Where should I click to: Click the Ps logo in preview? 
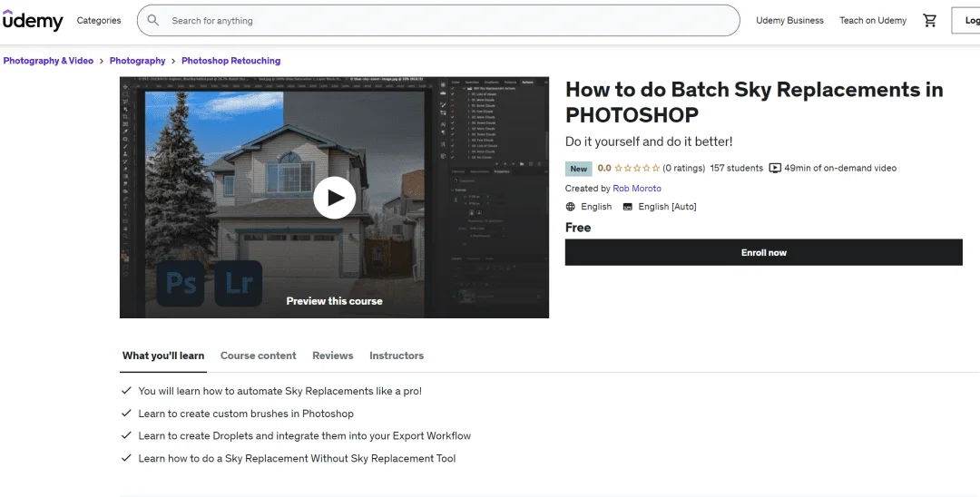click(180, 284)
